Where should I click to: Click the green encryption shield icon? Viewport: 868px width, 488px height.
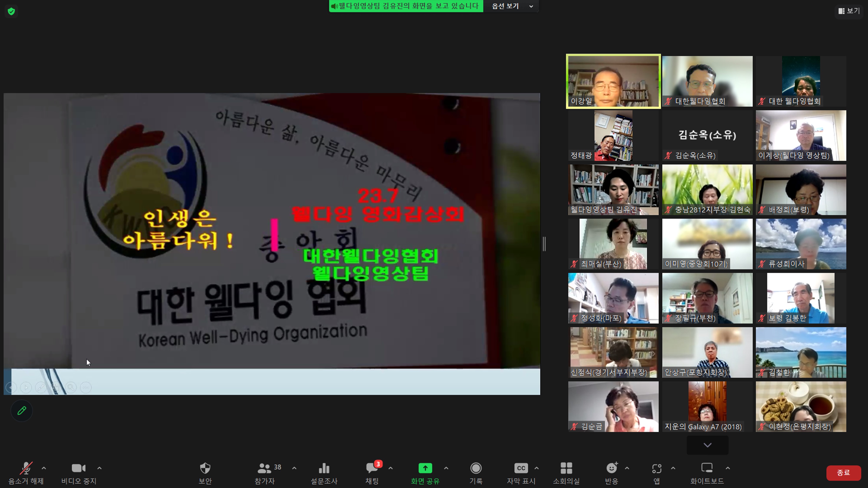click(11, 11)
